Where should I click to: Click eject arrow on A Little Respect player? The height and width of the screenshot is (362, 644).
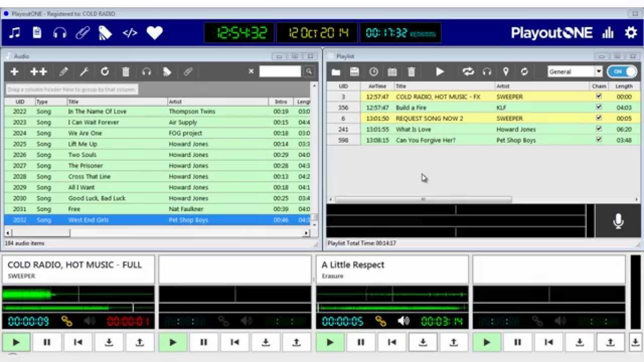click(454, 342)
